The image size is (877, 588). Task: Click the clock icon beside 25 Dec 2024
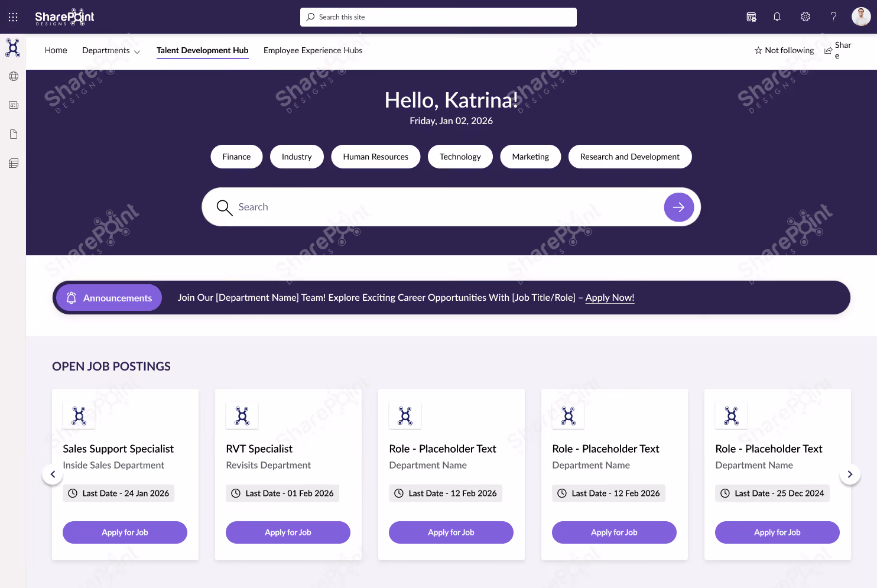pyautogui.click(x=725, y=493)
